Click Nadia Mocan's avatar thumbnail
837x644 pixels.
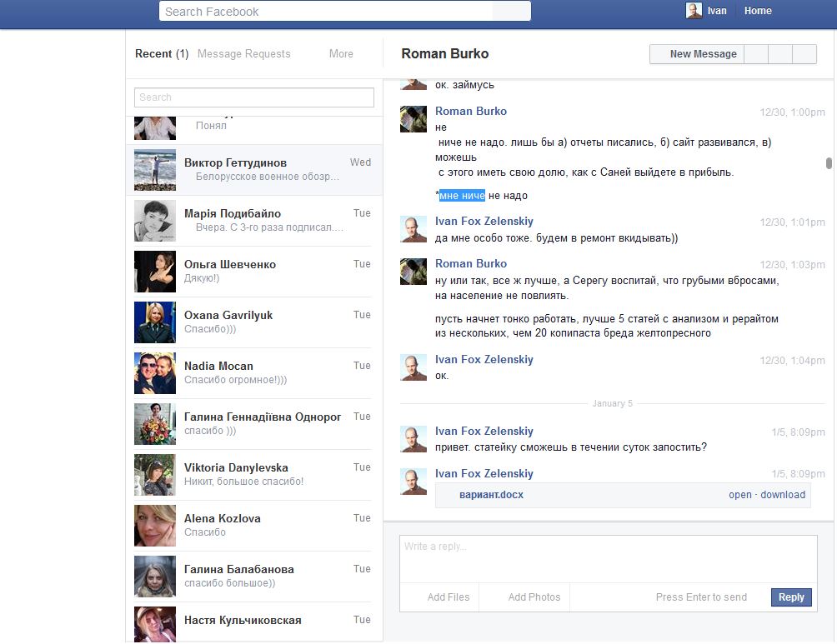tap(155, 373)
